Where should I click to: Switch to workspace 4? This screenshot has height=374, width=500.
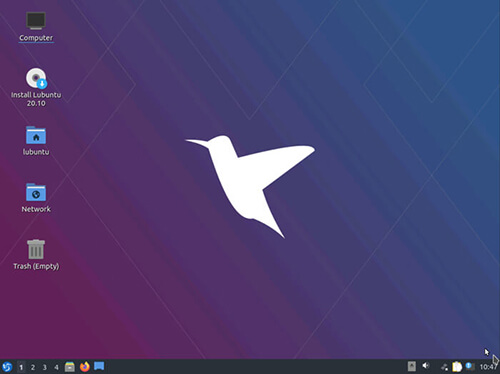pos(56,367)
